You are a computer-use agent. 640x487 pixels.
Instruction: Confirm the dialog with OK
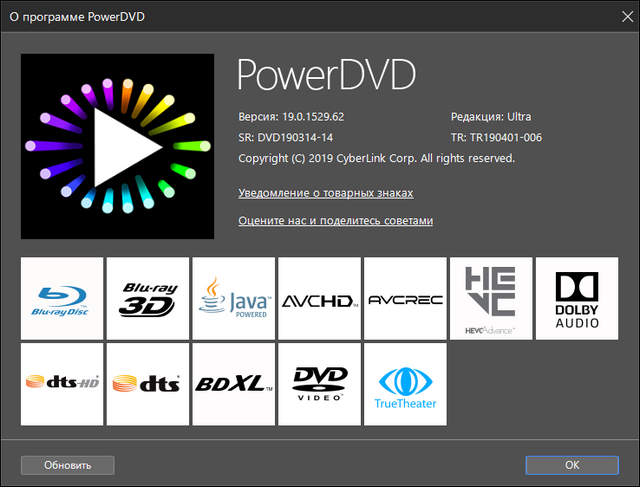point(571,465)
